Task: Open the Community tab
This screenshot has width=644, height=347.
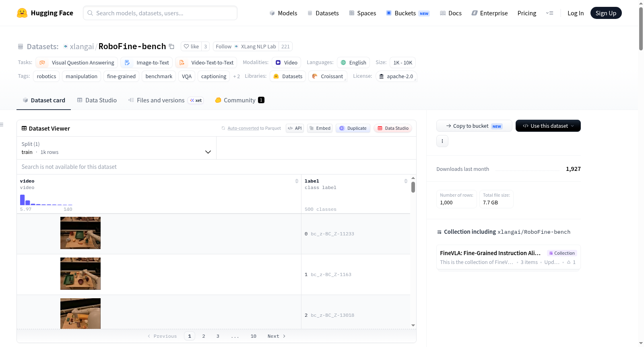Action: point(239,100)
